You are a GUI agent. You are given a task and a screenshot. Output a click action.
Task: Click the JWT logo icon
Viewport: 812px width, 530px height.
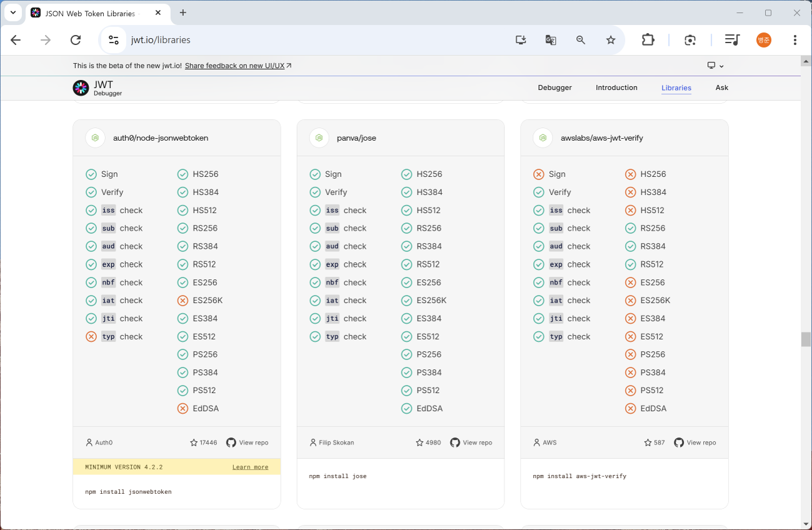81,88
